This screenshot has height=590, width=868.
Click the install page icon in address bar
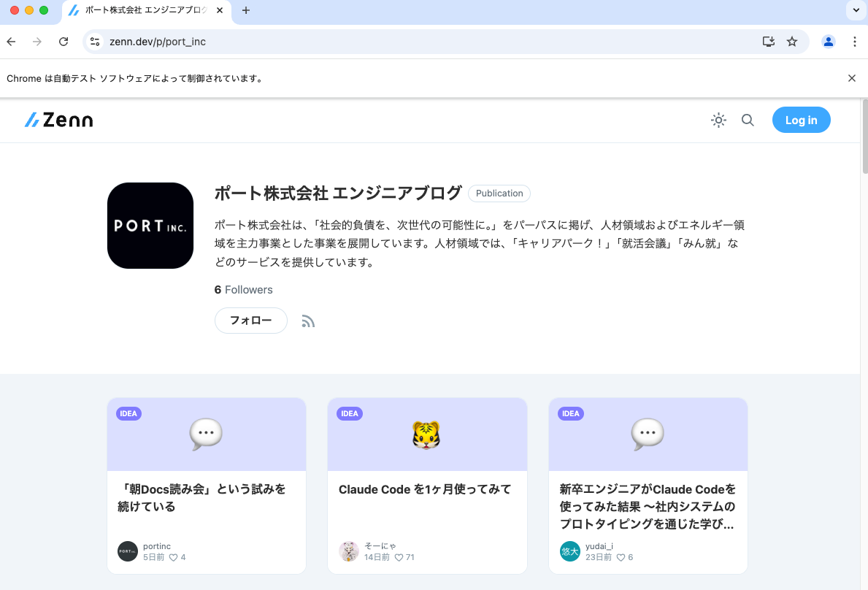point(768,42)
